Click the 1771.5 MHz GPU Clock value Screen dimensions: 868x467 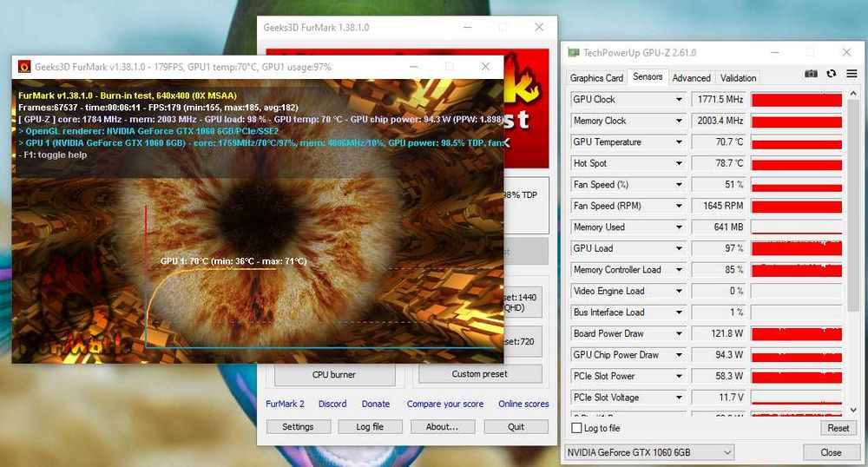click(x=720, y=100)
